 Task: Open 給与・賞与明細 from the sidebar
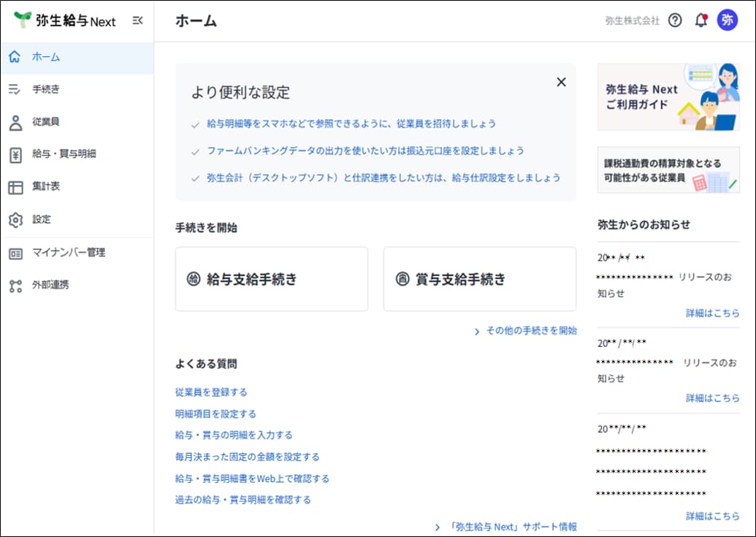64,154
